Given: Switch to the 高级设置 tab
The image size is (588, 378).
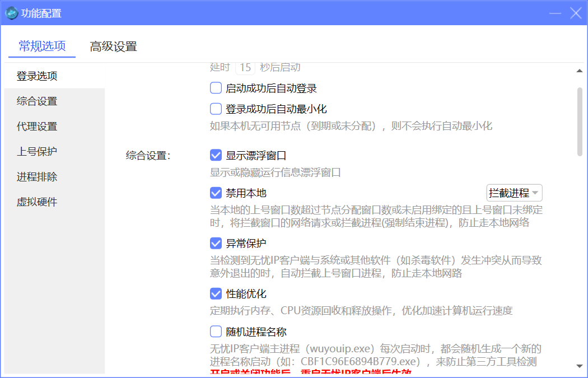Looking at the screenshot, I should 113,46.
